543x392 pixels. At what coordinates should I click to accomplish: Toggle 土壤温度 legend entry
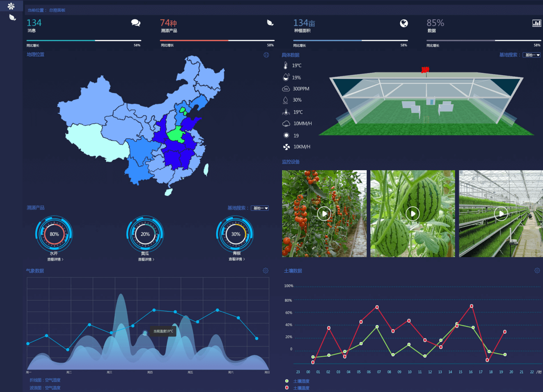(x=298, y=388)
